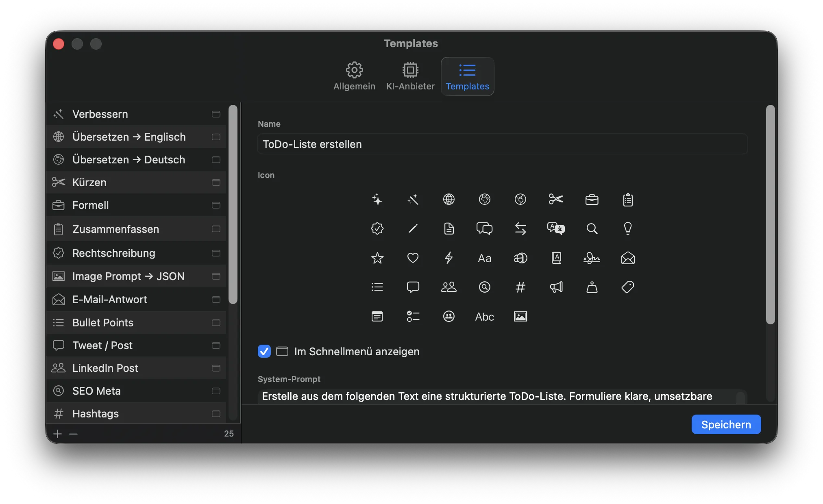Choose the Abc icon for the template
The width and height of the screenshot is (823, 504).
(x=484, y=317)
